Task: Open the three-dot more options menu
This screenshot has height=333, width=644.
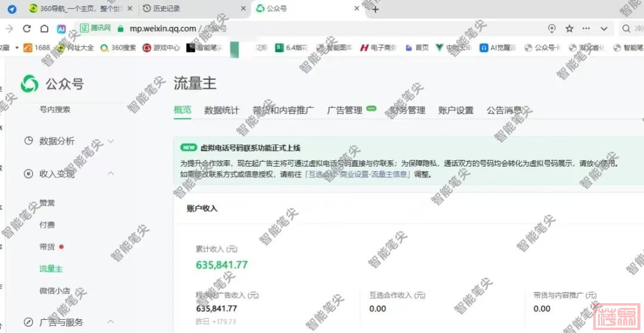Action: pos(586,29)
